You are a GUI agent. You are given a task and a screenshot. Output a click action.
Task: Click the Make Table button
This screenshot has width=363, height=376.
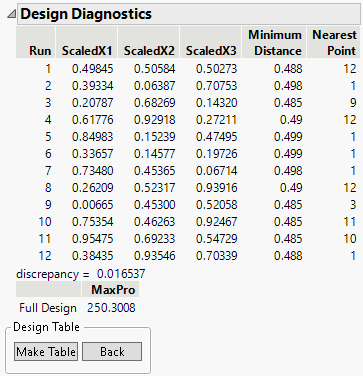click(46, 352)
